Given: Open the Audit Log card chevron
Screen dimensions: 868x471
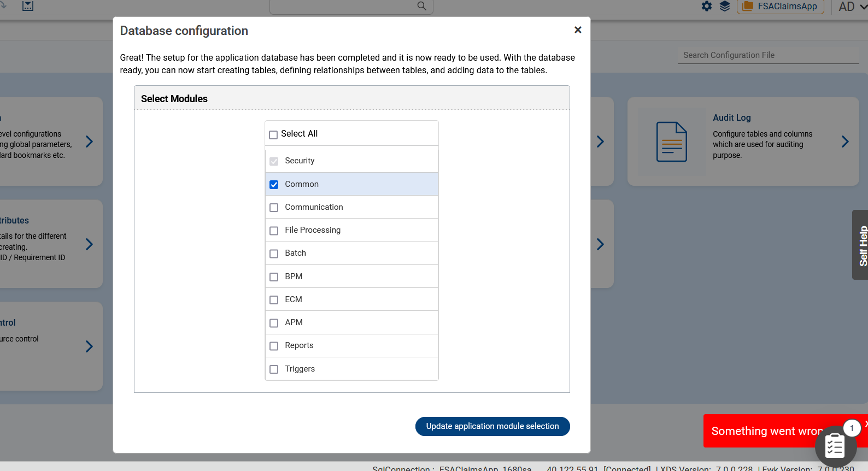Looking at the screenshot, I should click(845, 142).
